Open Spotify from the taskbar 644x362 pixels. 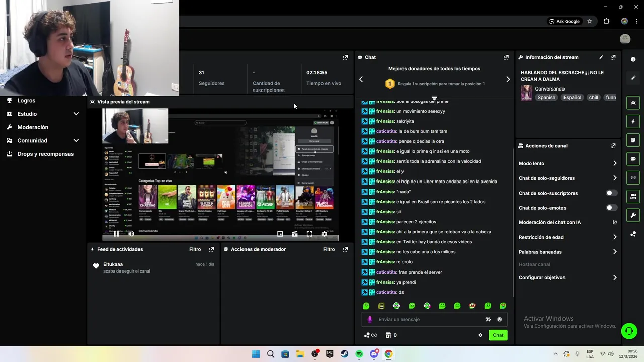[359, 354]
